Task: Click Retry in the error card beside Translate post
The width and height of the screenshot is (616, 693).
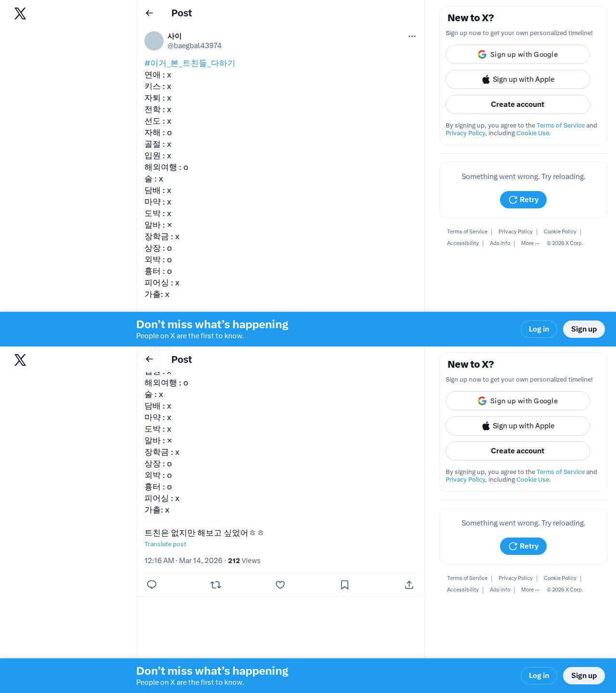Action: pos(523,546)
